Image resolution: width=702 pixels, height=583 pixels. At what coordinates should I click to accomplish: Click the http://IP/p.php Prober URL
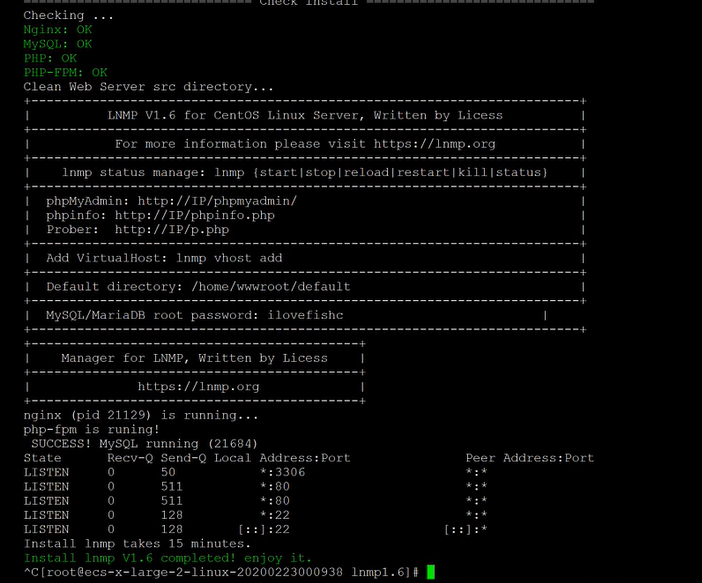[x=171, y=229]
